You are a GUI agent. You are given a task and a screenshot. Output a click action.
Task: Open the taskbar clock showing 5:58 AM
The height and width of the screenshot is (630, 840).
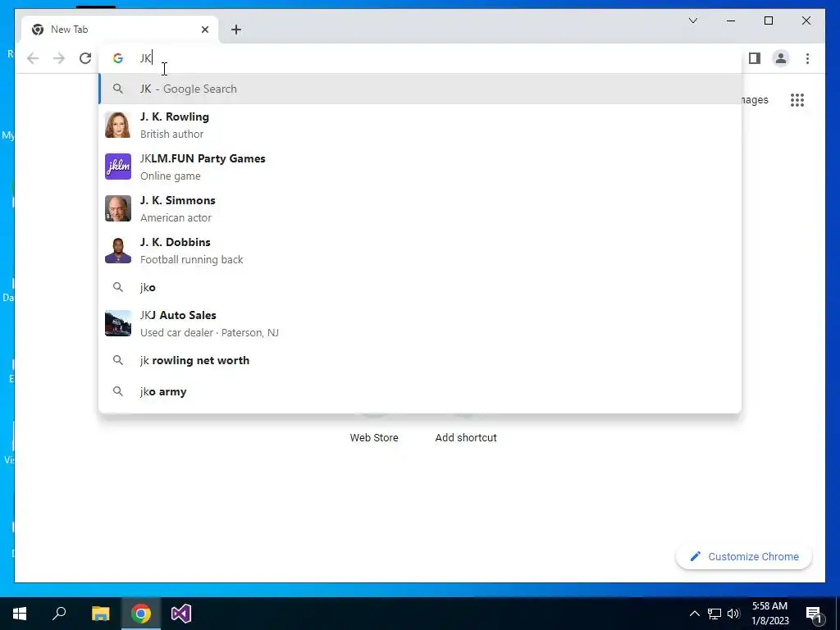pyautogui.click(x=769, y=614)
